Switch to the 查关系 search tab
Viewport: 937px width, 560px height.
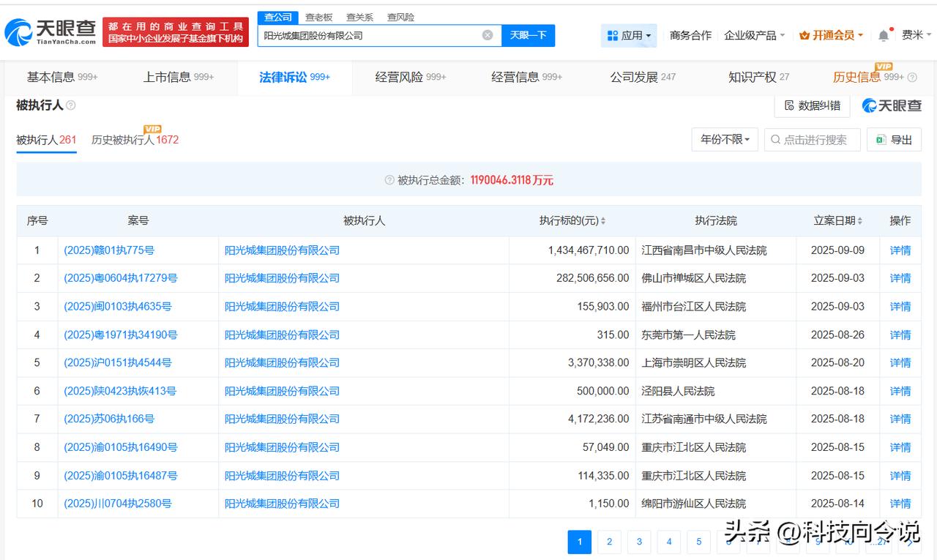click(x=359, y=17)
